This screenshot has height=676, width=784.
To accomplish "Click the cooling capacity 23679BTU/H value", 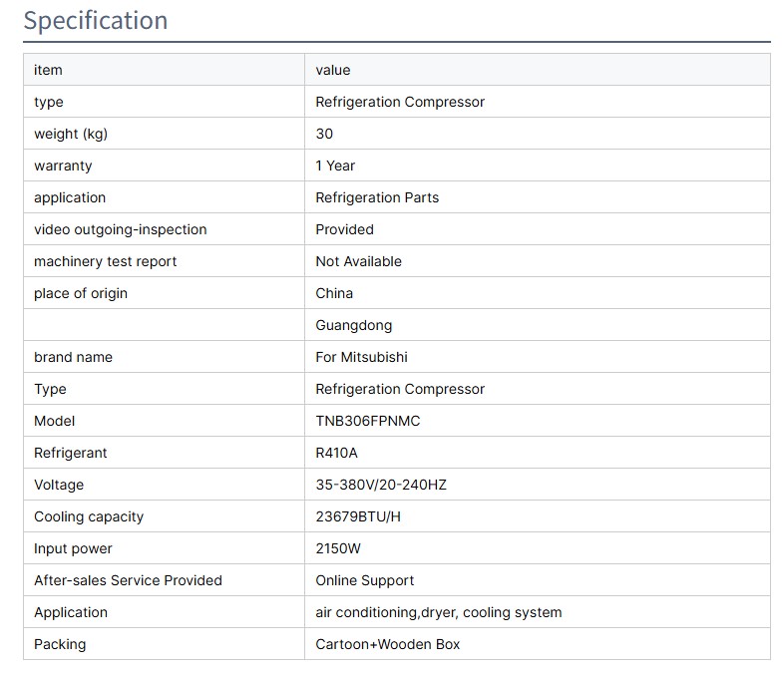I will pyautogui.click(x=358, y=516).
